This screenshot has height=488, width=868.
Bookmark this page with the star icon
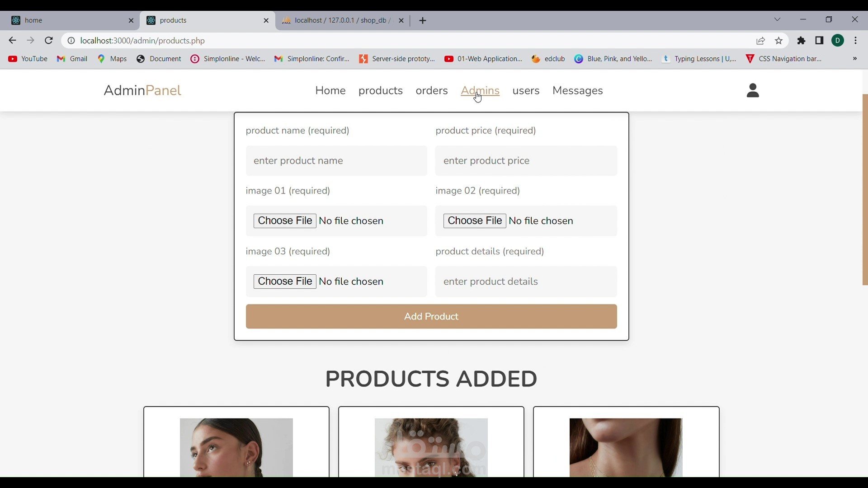click(x=779, y=41)
